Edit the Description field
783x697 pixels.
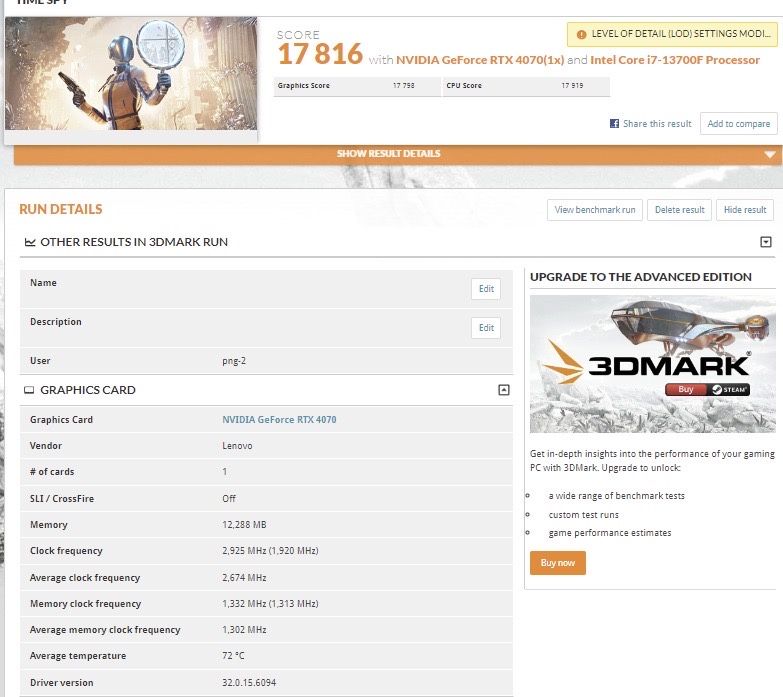pyautogui.click(x=486, y=328)
